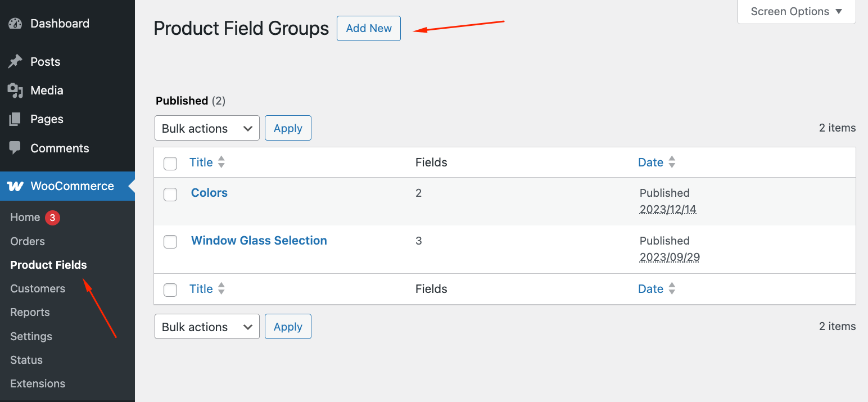Expand the Screen Options panel
The height and width of the screenshot is (402, 868).
tap(795, 11)
